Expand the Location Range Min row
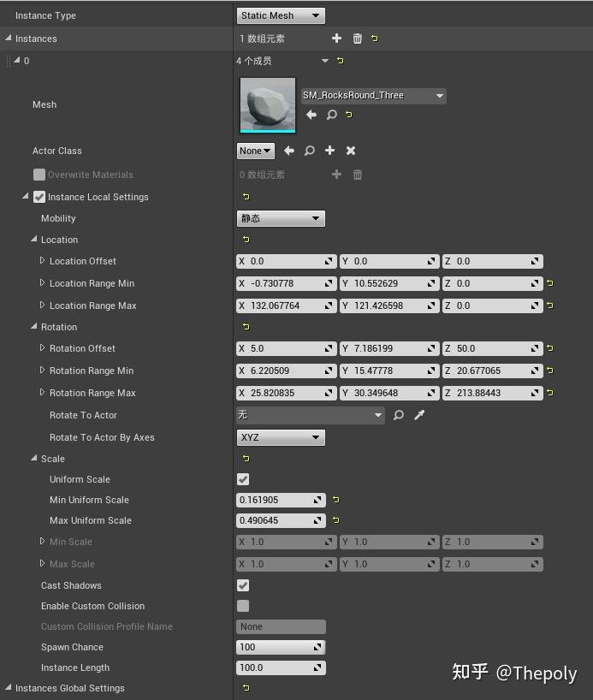The width and height of the screenshot is (593, 700). click(42, 282)
